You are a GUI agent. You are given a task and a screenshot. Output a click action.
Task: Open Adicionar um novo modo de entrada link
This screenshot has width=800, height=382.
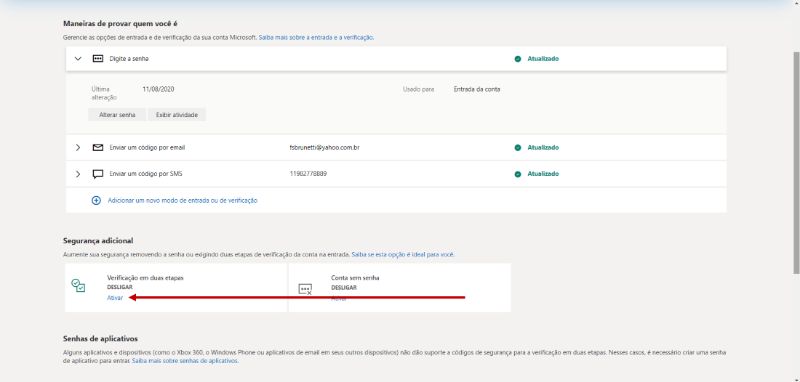tap(183, 200)
